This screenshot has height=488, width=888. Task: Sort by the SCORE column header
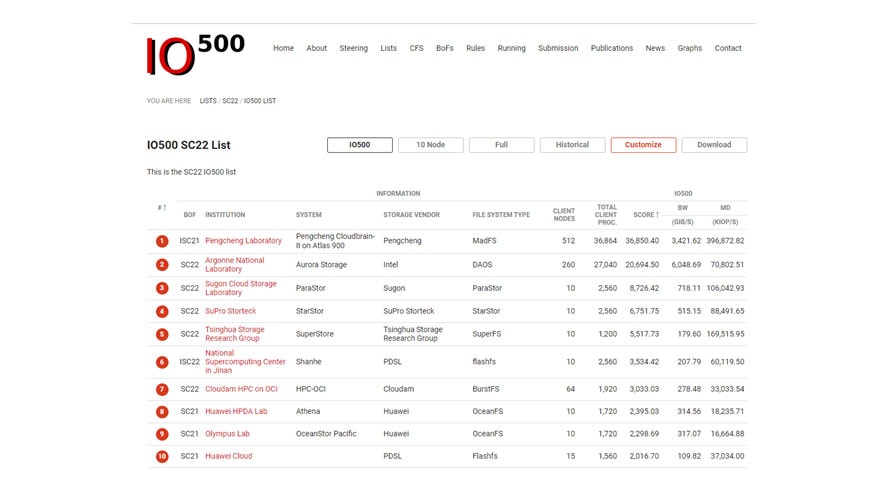pyautogui.click(x=646, y=215)
